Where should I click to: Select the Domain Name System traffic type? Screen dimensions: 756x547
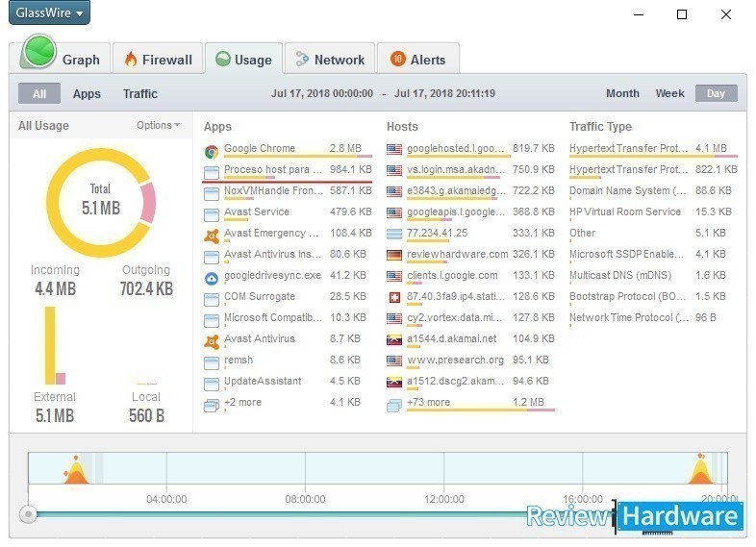tap(653, 192)
